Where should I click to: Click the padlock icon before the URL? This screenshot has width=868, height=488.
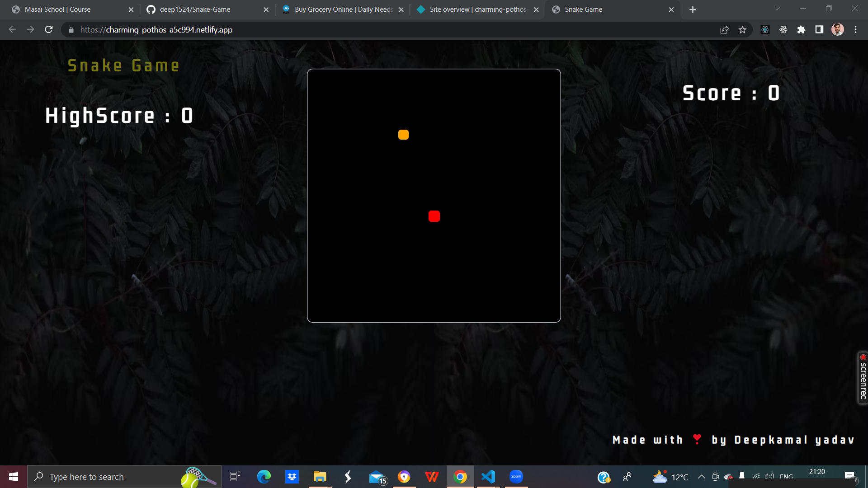[x=71, y=30]
